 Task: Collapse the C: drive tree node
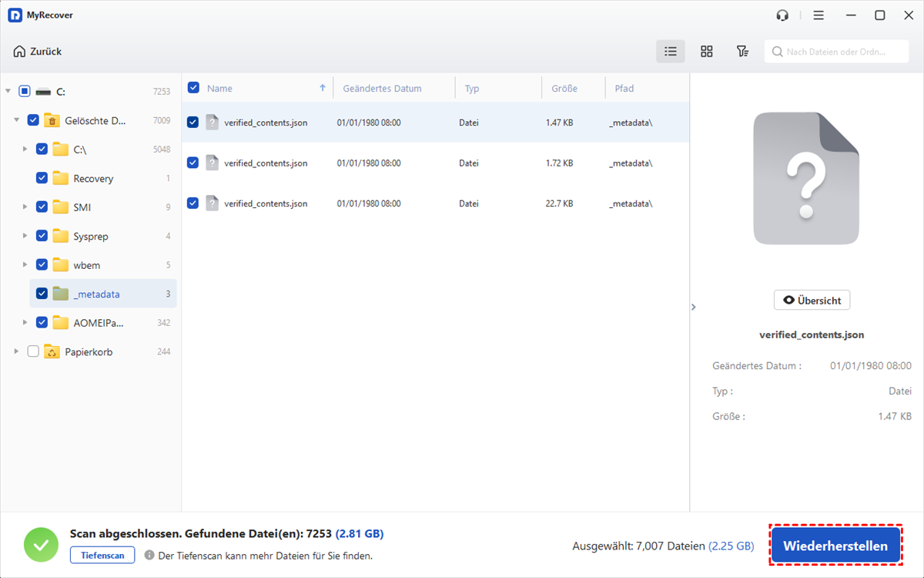point(8,91)
